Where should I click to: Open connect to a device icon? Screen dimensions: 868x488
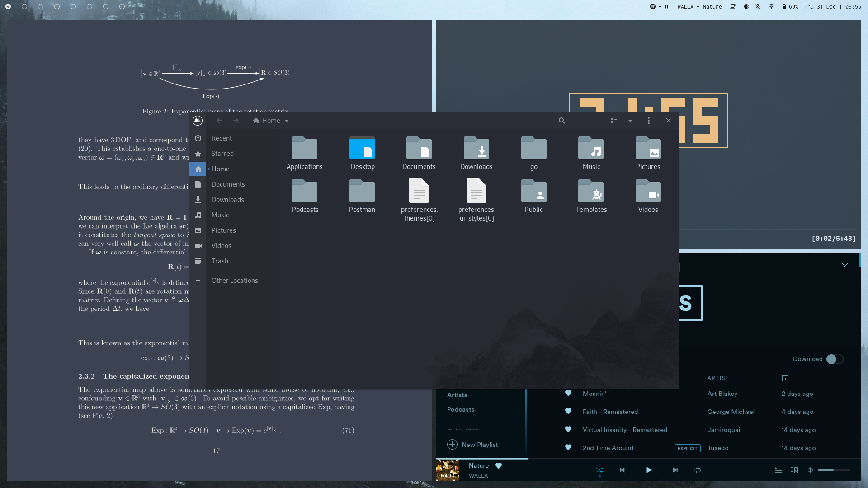pos(794,470)
